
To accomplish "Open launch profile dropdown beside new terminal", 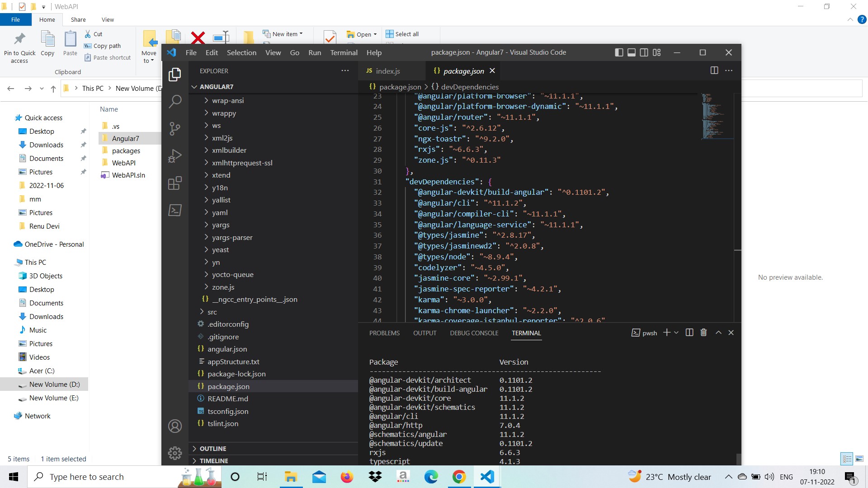I will point(676,333).
